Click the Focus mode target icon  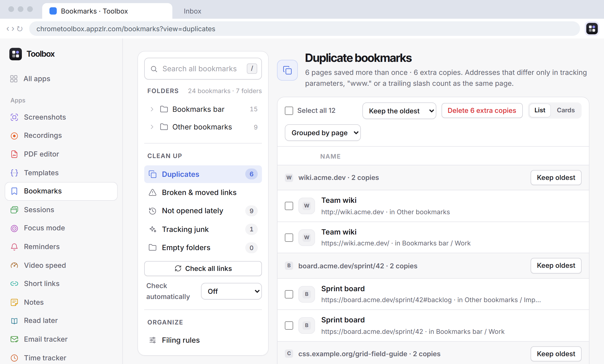(x=14, y=228)
